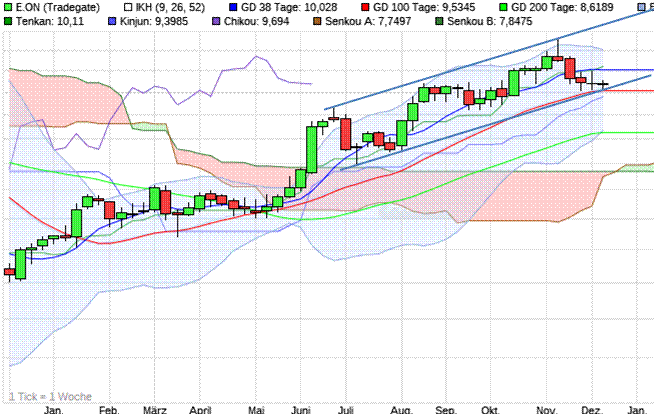Select legend text 'Senkou A: 7,7497'
This screenshot has width=655, height=415.
(x=368, y=21)
